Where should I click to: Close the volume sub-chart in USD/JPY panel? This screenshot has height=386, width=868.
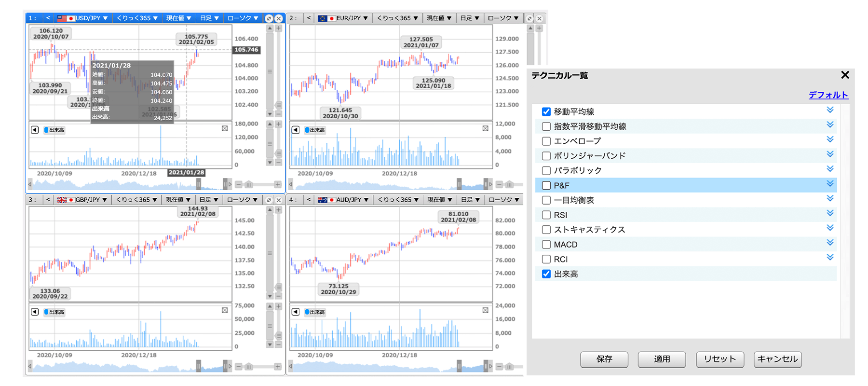click(x=225, y=128)
